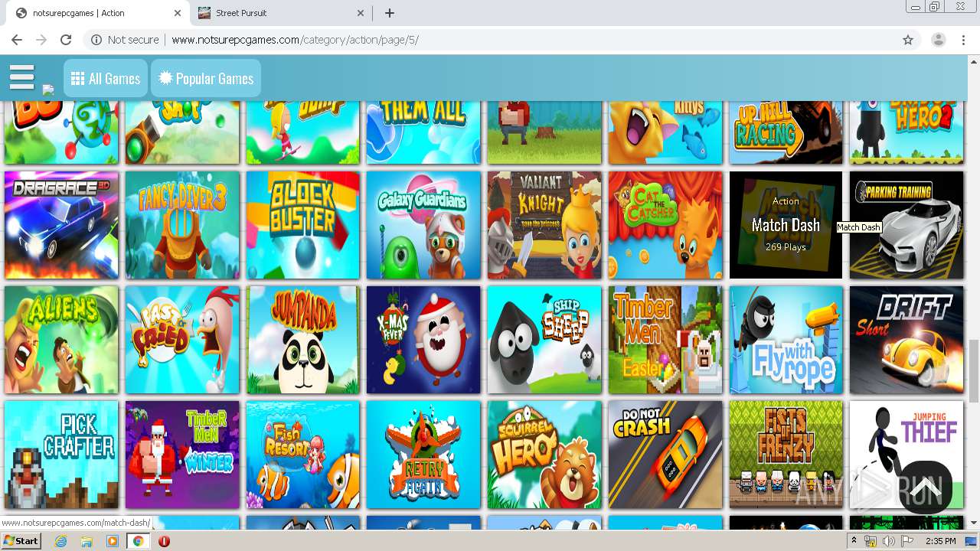Screen dimensions: 980x551
Task: Open a new tab with plus button
Action: pos(390,13)
